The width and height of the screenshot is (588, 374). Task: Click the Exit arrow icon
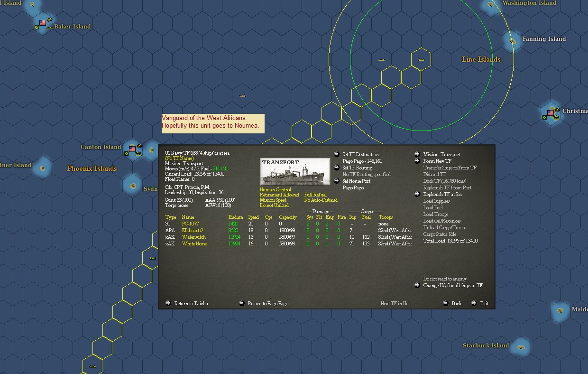click(474, 303)
